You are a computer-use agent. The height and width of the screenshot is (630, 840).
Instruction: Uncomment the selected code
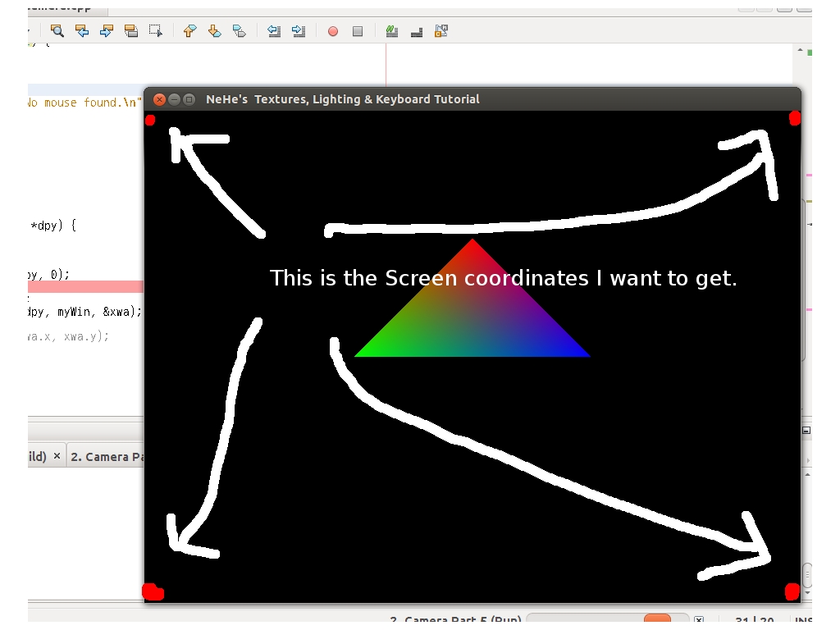pos(416,32)
